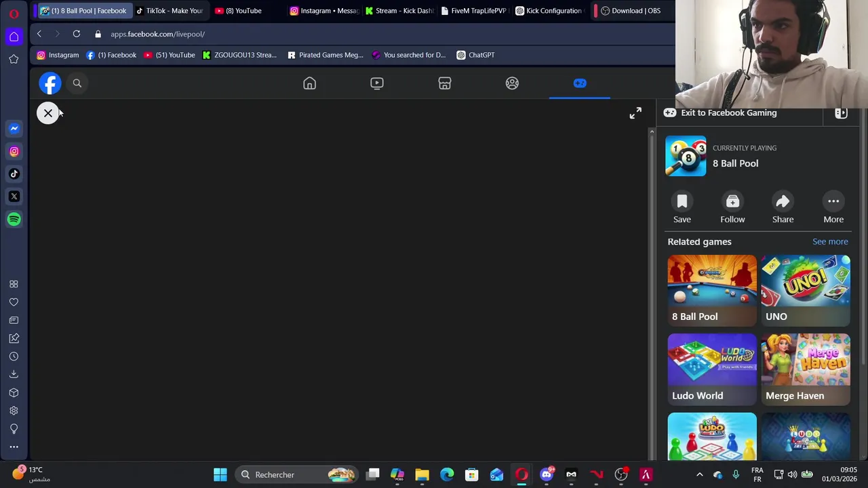
Task: Open X (Twitter) in Opera sidebar
Action: (14, 197)
